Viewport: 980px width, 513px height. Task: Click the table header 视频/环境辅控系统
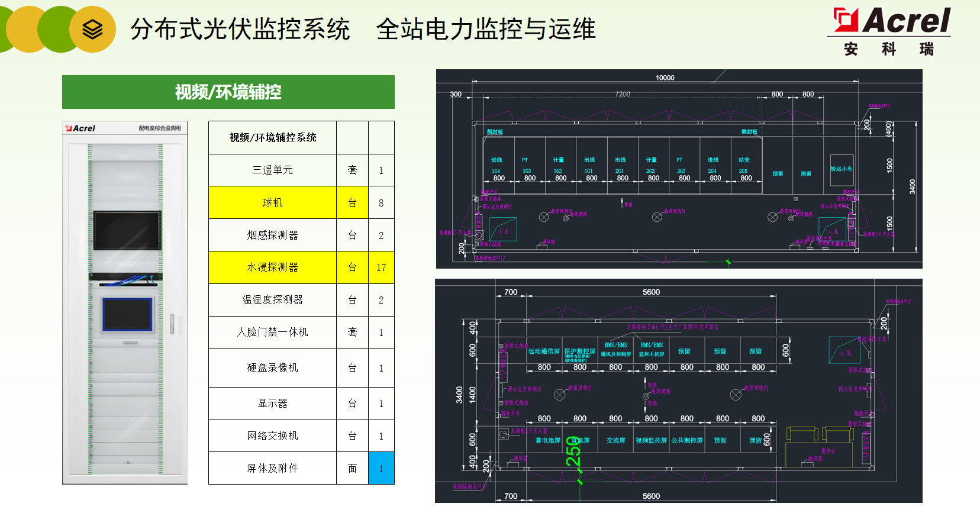pos(273,138)
